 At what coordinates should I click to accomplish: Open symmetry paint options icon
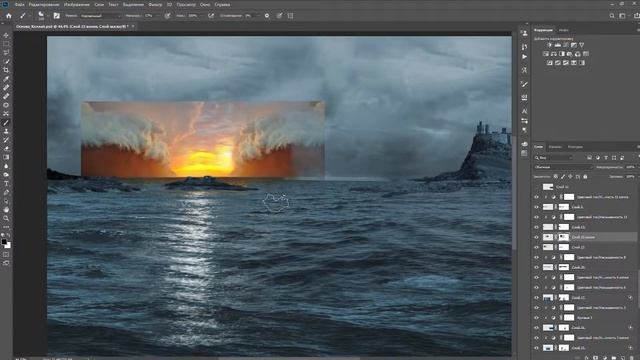(290, 16)
